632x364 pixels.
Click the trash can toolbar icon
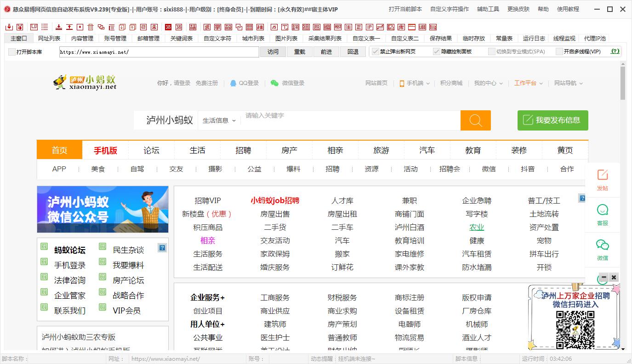pyautogui.click(x=91, y=27)
